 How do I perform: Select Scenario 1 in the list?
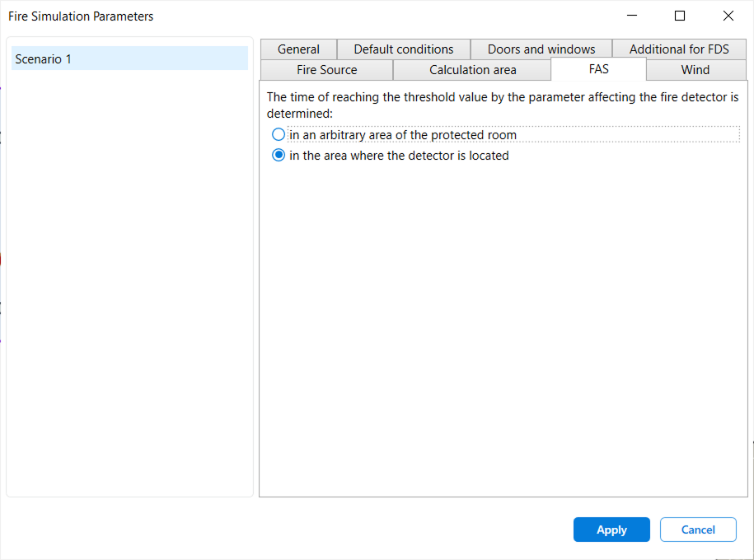coord(128,58)
